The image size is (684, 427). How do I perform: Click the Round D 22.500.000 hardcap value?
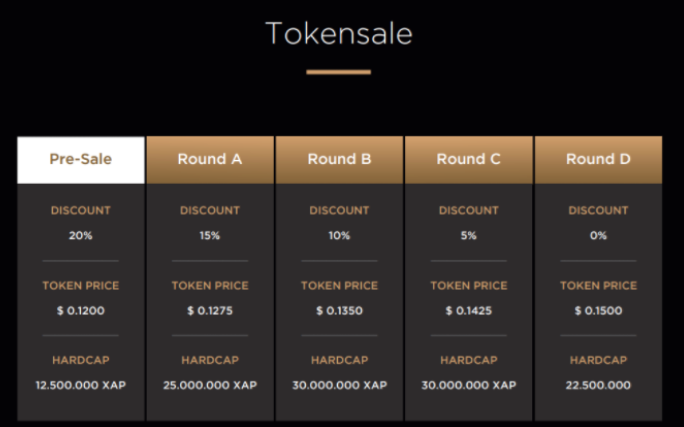click(x=598, y=385)
